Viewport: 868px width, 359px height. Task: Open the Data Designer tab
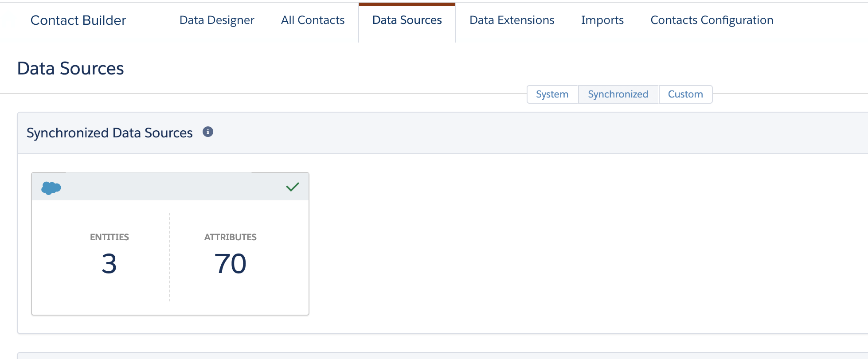click(217, 20)
